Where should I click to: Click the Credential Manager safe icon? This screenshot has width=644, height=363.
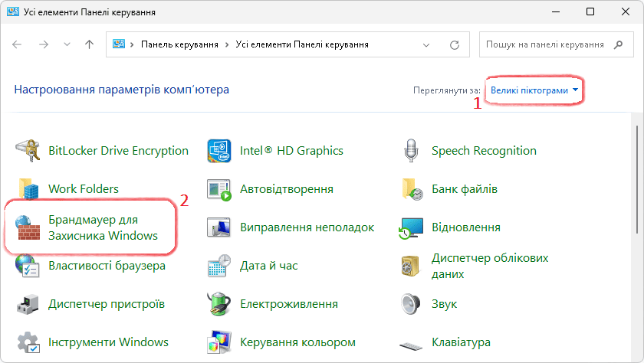click(410, 266)
